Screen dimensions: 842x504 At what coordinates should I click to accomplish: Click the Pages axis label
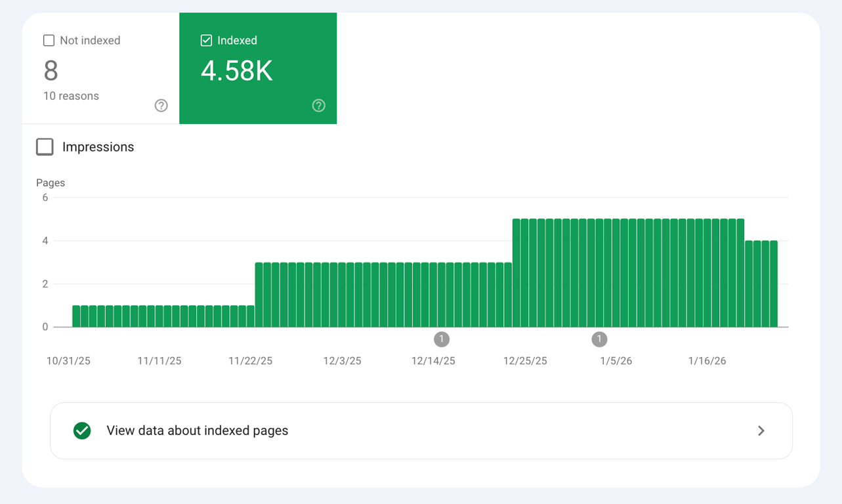pyautogui.click(x=51, y=182)
